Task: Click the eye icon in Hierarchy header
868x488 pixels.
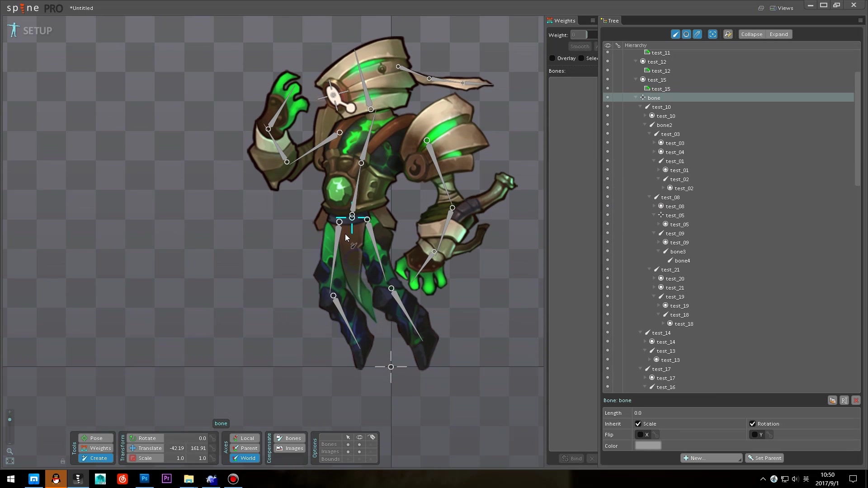Action: (x=608, y=45)
